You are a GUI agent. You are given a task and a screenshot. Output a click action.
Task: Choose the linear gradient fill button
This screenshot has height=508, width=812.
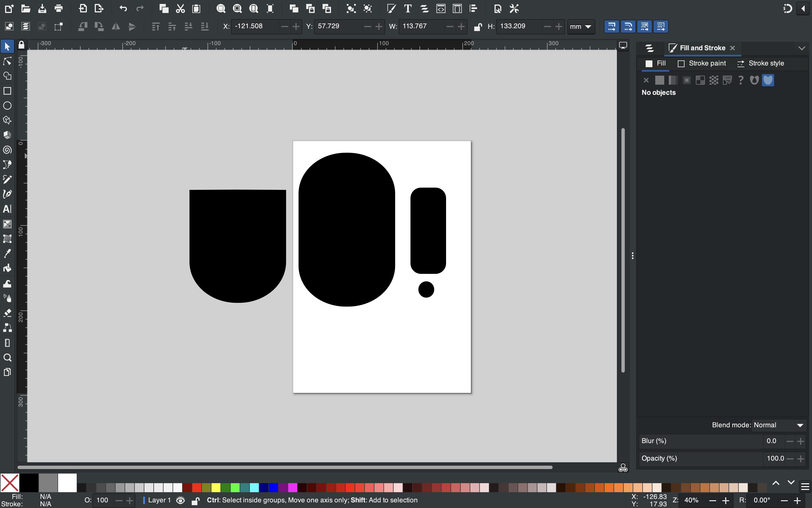coord(673,80)
